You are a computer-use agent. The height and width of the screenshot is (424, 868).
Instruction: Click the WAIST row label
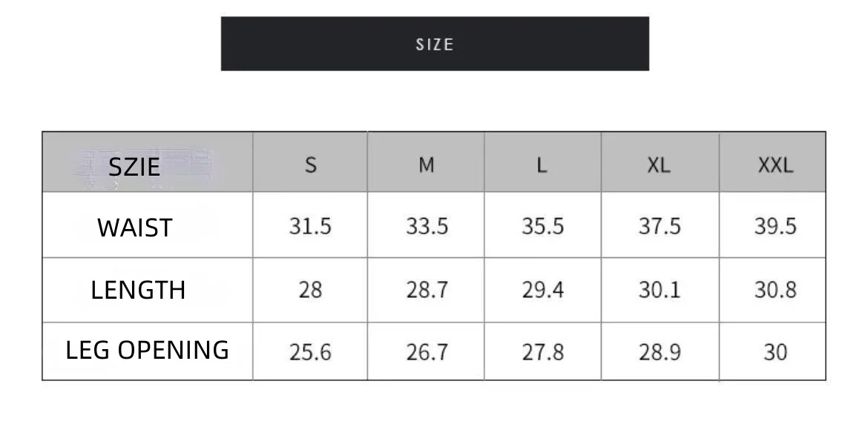click(x=134, y=228)
